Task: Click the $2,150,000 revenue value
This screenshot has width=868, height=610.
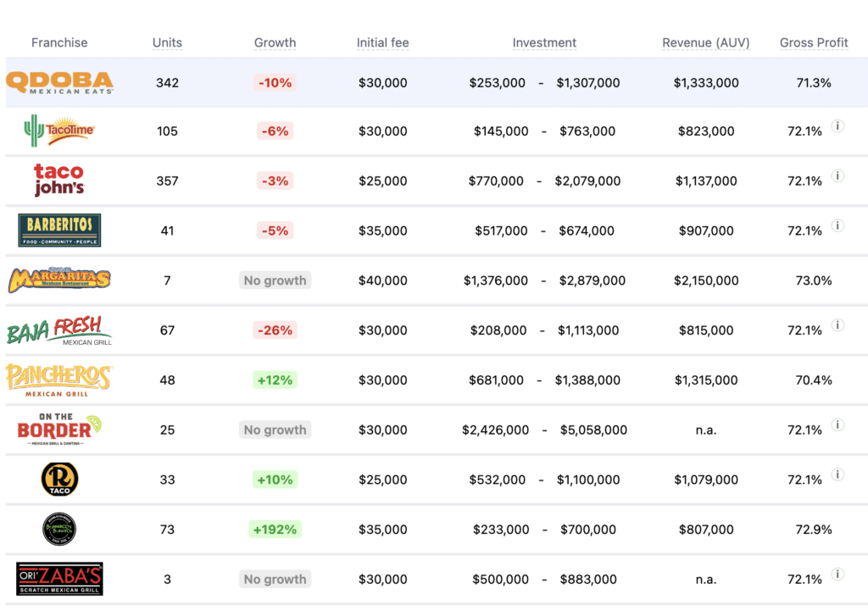Action: (x=706, y=280)
